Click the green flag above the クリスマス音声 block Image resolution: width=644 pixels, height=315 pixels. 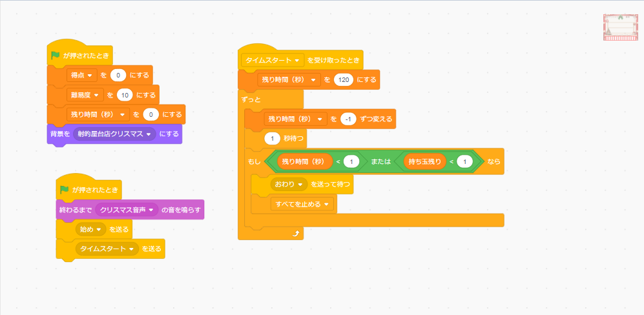64,190
